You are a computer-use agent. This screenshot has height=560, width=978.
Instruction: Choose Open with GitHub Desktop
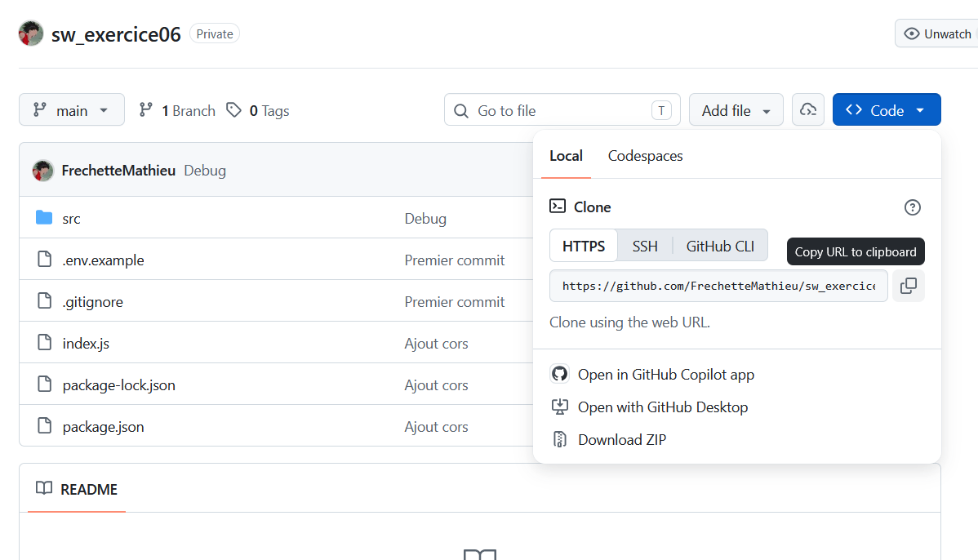(662, 407)
